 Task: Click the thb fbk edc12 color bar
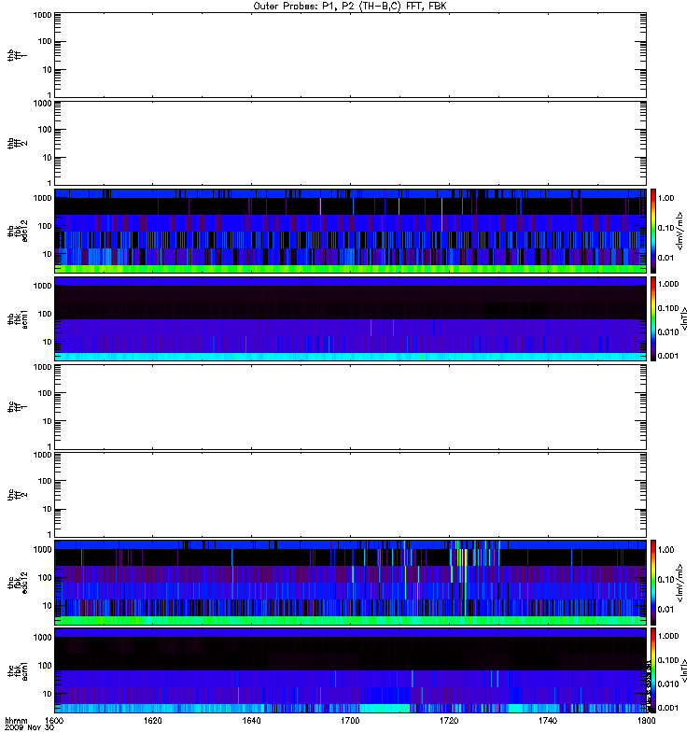pyautogui.click(x=653, y=231)
